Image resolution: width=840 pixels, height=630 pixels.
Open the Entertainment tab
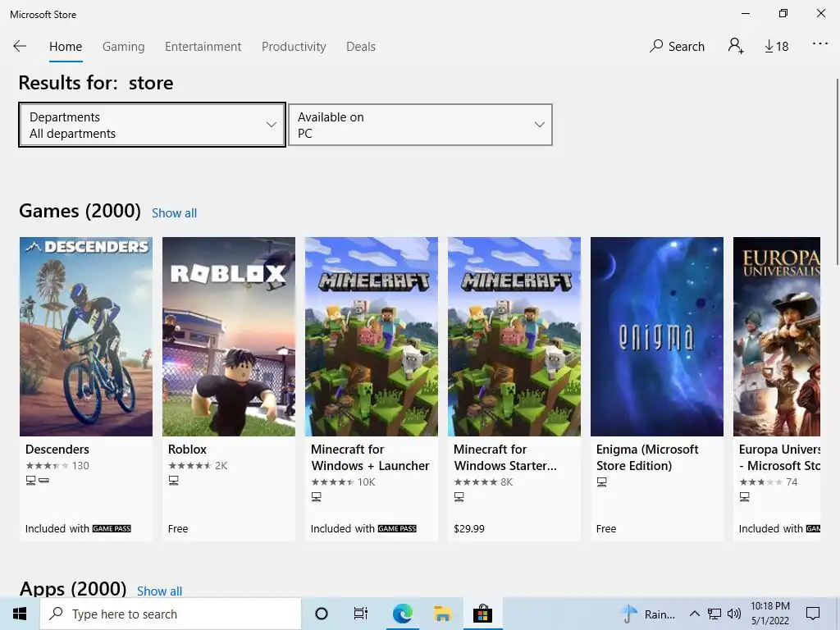(x=203, y=47)
